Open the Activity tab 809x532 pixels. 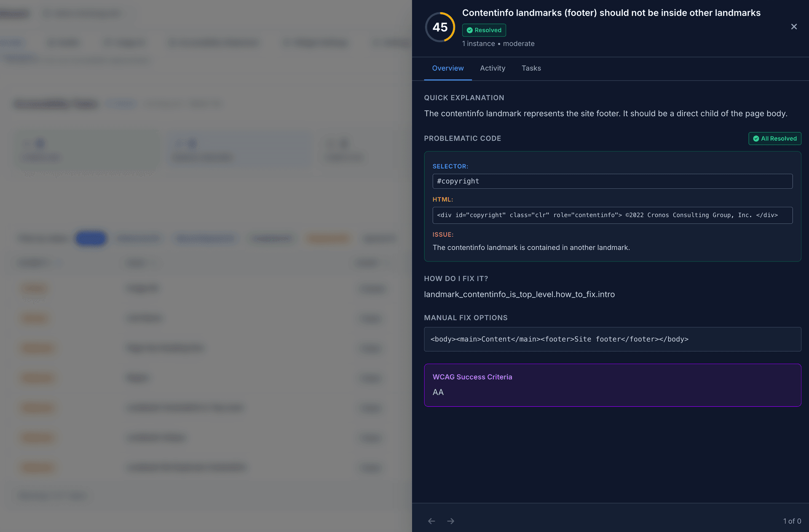[x=492, y=68]
